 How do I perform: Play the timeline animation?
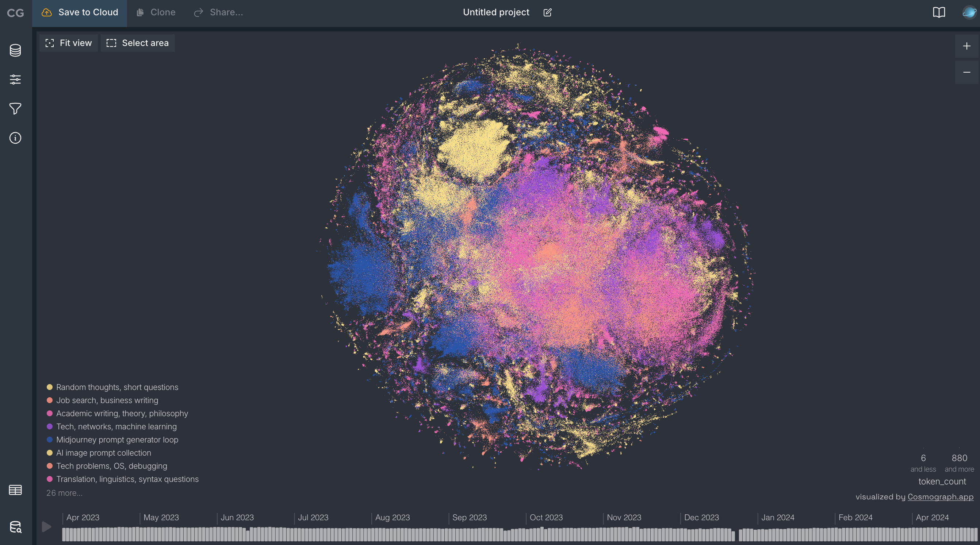[46, 527]
